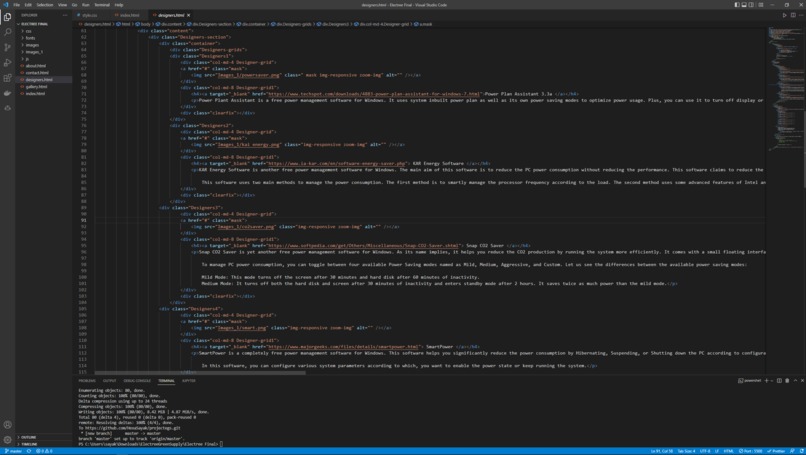Open the Search view in activity bar
The width and height of the screenshot is (806, 455).
click(7, 32)
